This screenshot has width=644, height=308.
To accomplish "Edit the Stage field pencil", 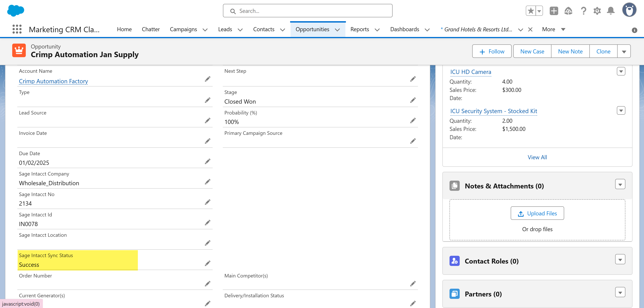I will click(413, 100).
